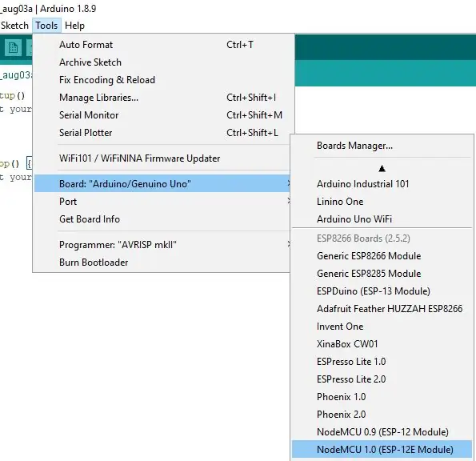Expand the Board: "Arduino/Genuino Uno" submenu
Image resolution: width=476 pixels, height=461 pixels.
pyautogui.click(x=163, y=184)
